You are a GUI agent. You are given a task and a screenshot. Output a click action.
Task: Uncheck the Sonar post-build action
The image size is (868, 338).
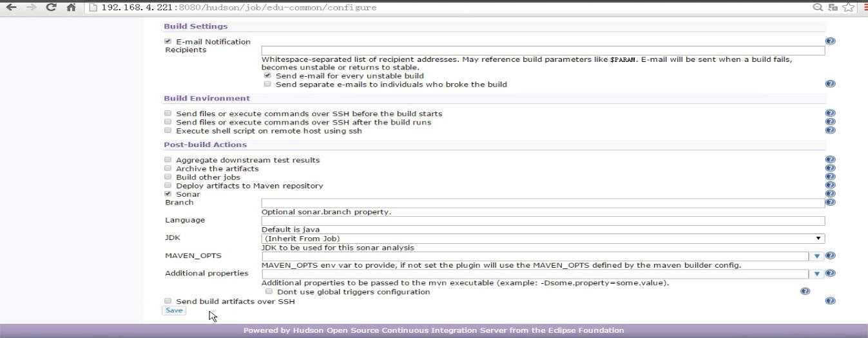click(x=168, y=194)
